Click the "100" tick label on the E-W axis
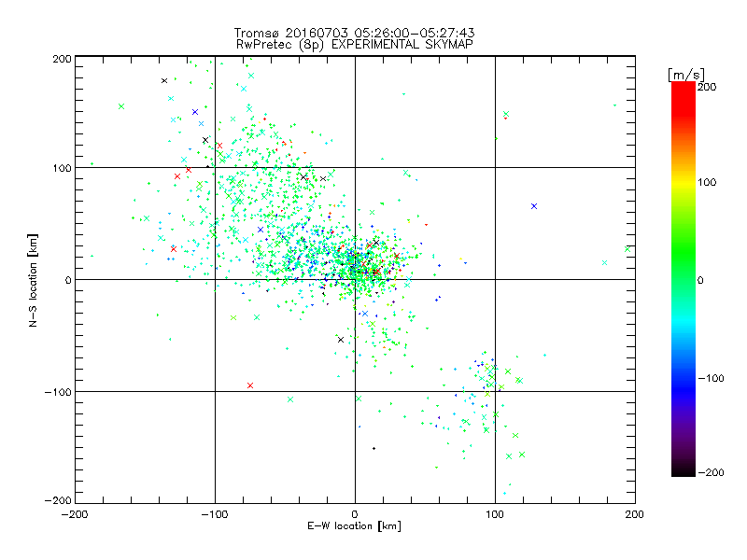Image resolution: width=747 pixels, height=560 pixels. tap(495, 515)
